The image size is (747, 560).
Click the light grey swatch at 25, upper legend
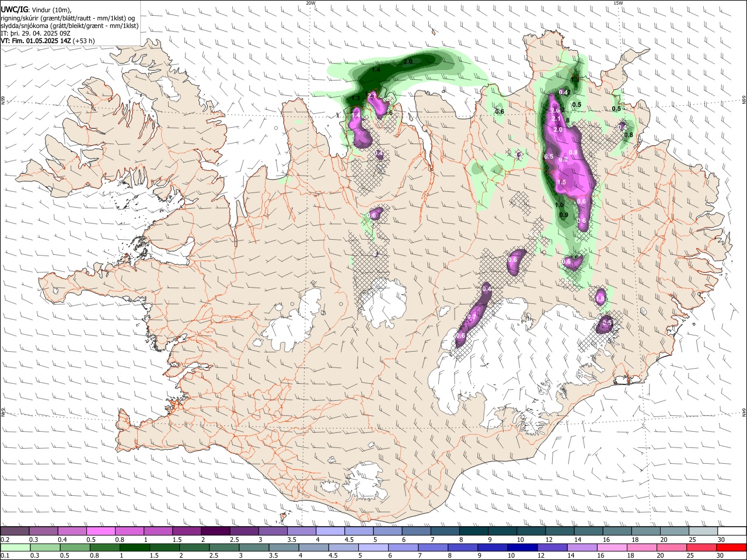point(703,531)
